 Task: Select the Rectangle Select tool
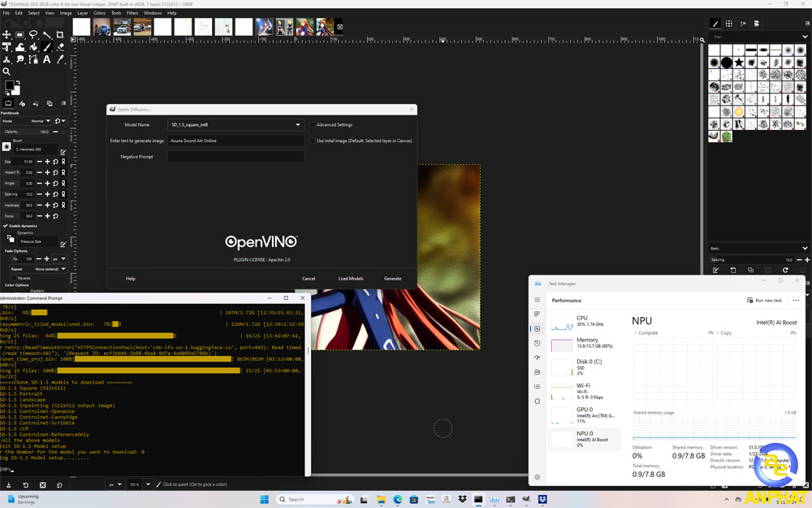click(x=19, y=35)
